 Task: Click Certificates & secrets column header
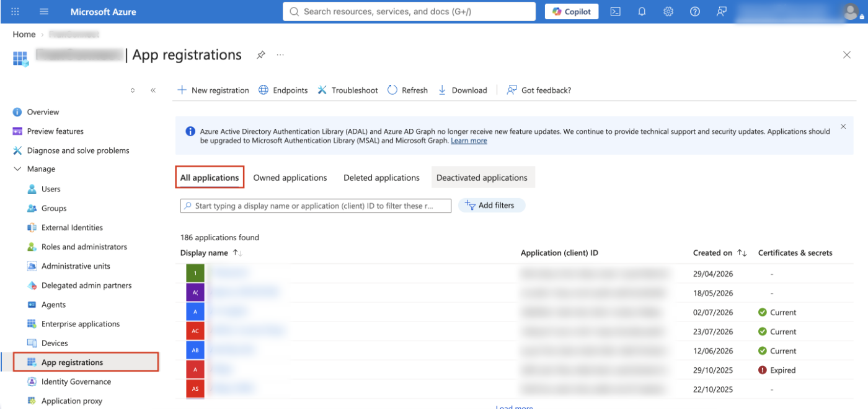795,253
